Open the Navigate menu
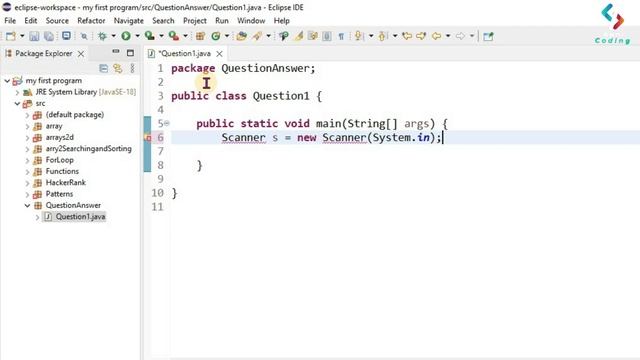 click(129, 20)
